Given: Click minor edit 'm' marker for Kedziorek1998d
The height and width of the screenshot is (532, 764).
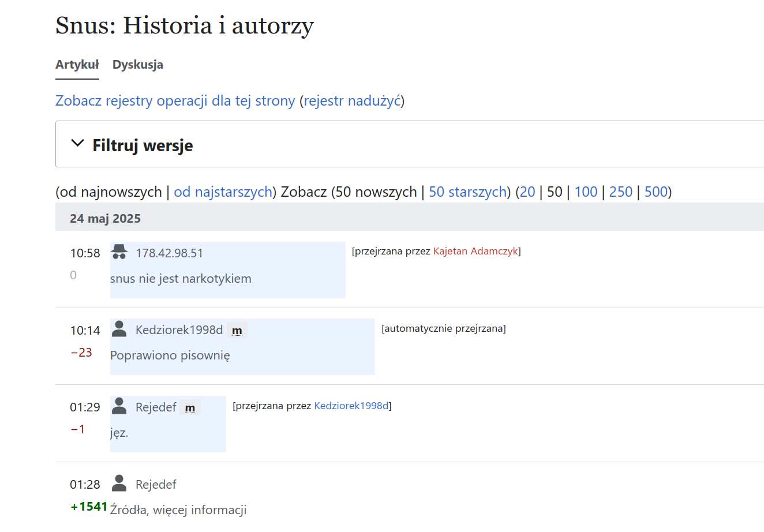Looking at the screenshot, I should point(237,331).
